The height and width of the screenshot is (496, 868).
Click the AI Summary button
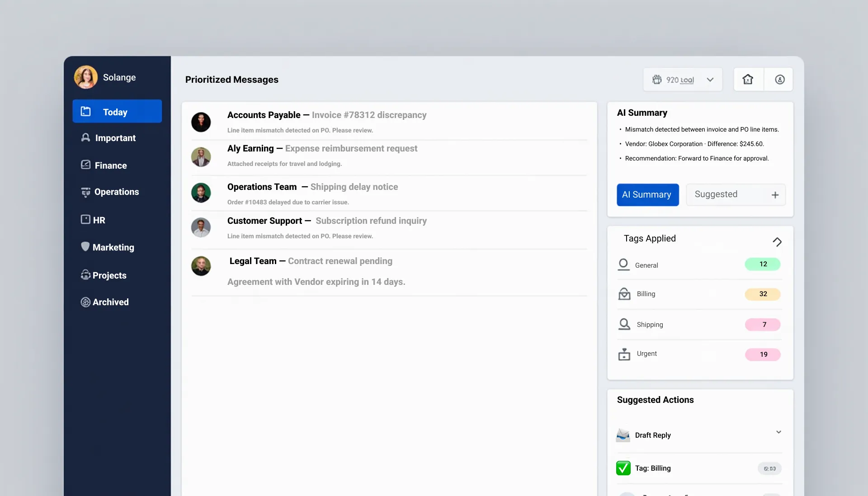pyautogui.click(x=647, y=194)
